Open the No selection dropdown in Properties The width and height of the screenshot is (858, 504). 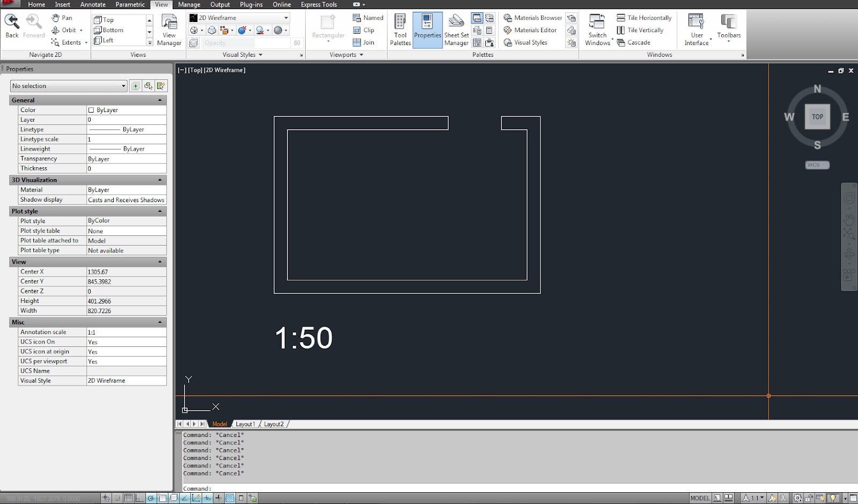pyautogui.click(x=122, y=86)
